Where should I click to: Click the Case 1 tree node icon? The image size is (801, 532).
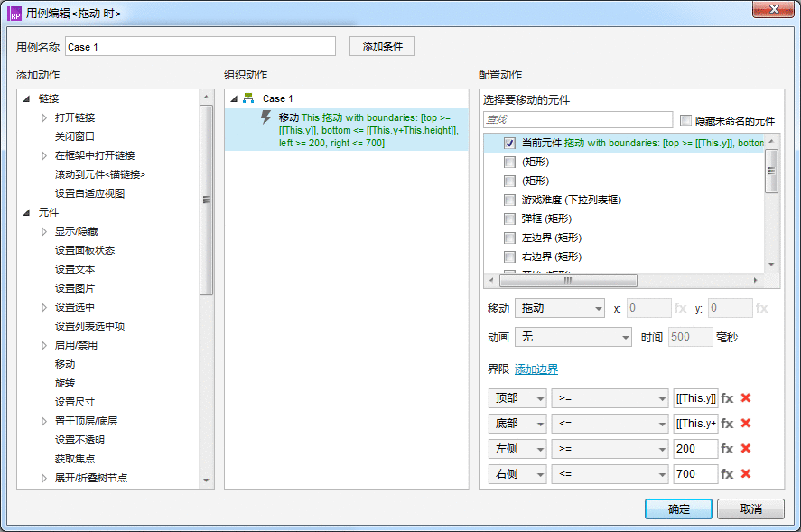pos(248,98)
